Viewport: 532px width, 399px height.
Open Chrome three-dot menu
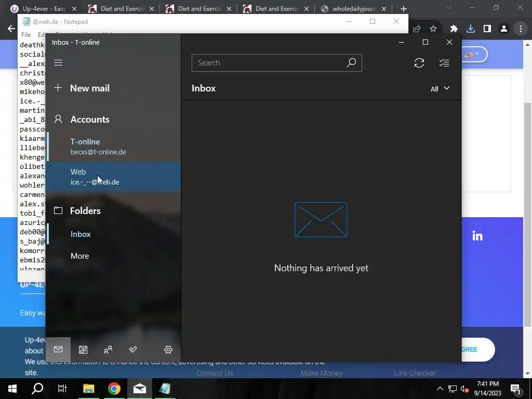tap(521, 29)
